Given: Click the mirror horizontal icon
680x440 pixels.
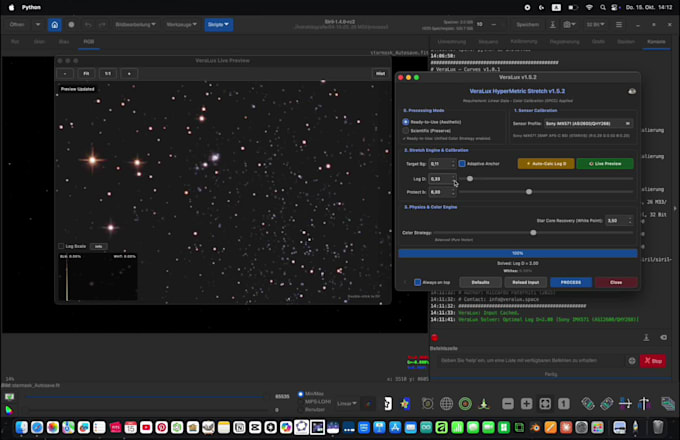Looking at the screenshot, I should pyautogui.click(x=625, y=404).
